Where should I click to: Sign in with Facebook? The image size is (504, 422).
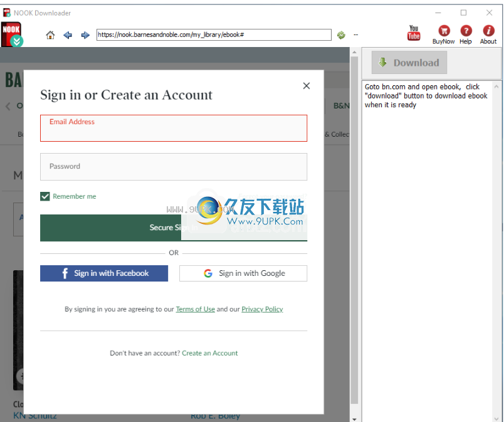pyautogui.click(x=104, y=273)
